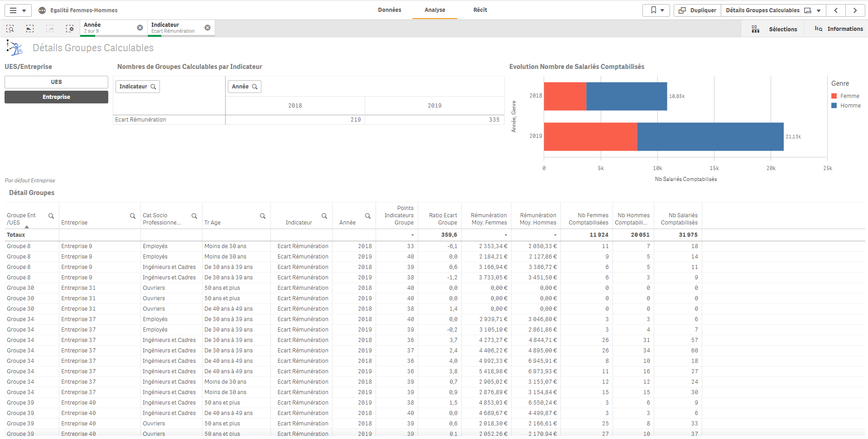Click the Dupliquer button
Viewport: 868px width, 439px height.
click(x=698, y=10)
